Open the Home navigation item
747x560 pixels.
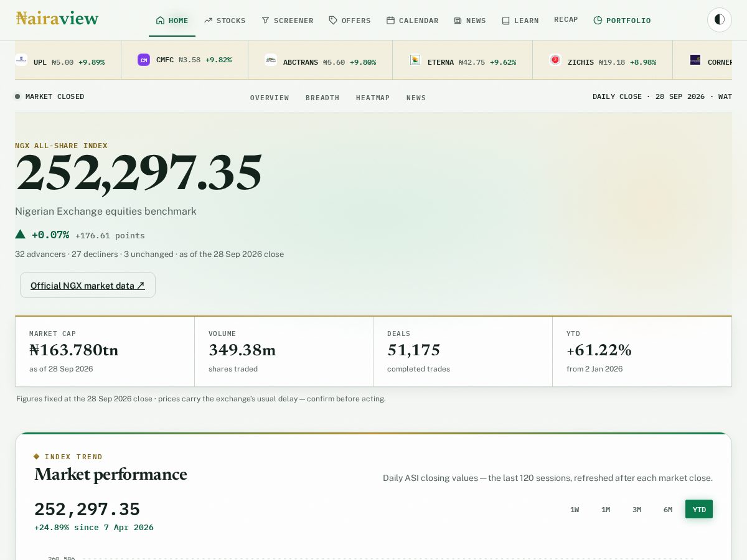point(172,21)
